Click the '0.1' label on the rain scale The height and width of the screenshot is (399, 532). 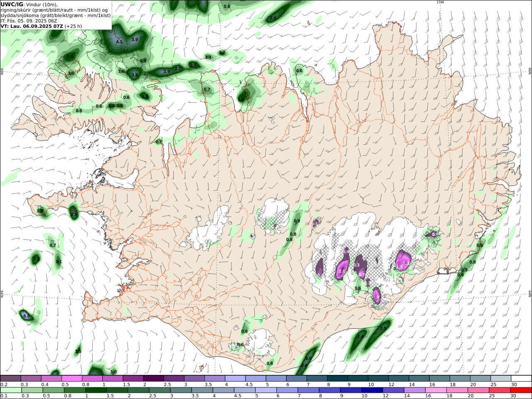pyautogui.click(x=4, y=396)
